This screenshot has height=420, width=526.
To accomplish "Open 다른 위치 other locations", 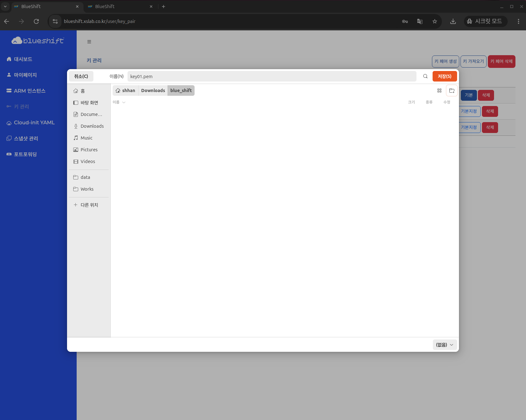I will (x=89, y=205).
